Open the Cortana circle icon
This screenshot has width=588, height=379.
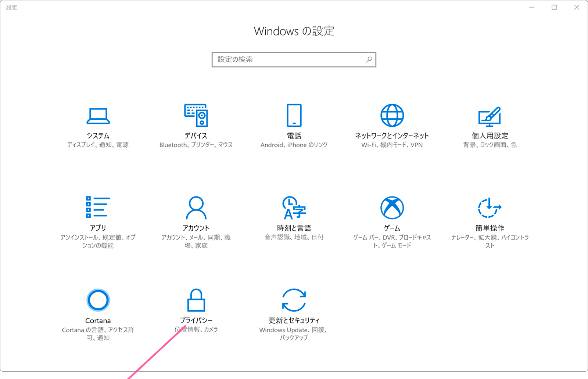click(x=98, y=300)
